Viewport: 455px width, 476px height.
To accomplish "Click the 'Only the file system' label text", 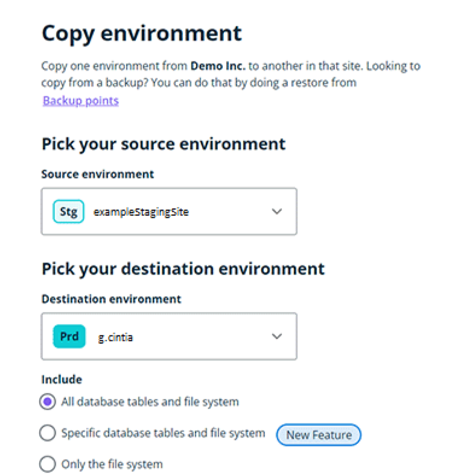I will tap(112, 465).
